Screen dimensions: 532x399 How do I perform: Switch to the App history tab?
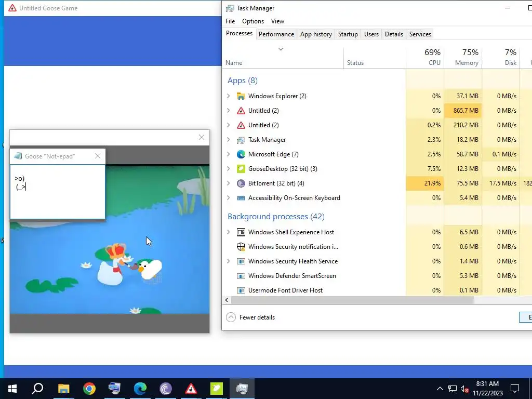(x=316, y=34)
